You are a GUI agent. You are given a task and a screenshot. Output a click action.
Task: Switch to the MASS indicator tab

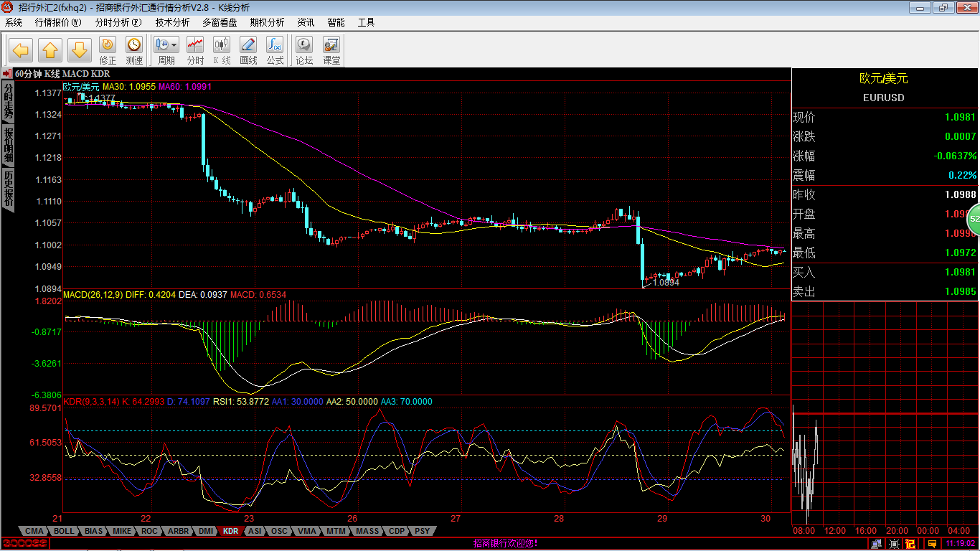(x=366, y=531)
